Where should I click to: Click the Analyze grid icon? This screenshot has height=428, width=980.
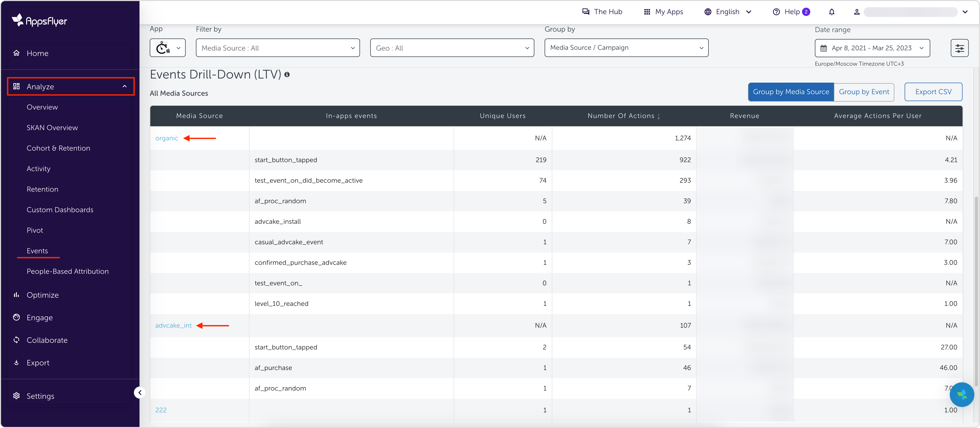coord(16,86)
